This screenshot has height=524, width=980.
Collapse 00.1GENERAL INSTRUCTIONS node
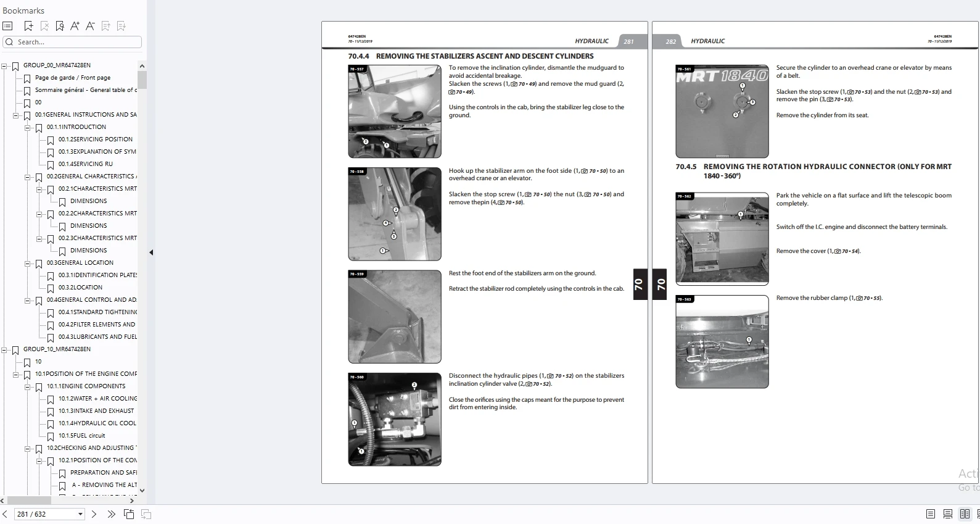(x=16, y=115)
